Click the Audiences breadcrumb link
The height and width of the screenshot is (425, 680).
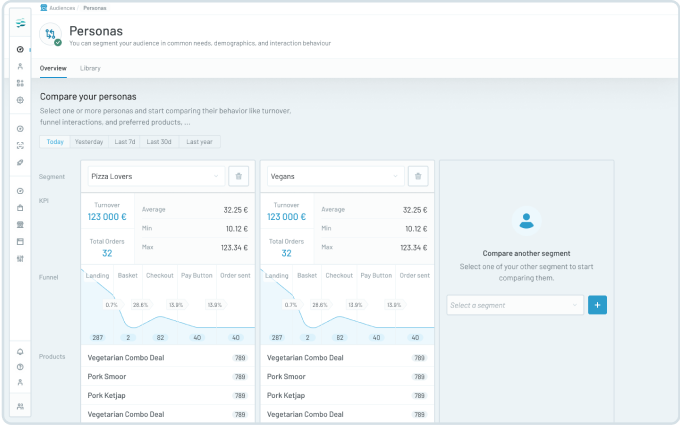(62, 7)
